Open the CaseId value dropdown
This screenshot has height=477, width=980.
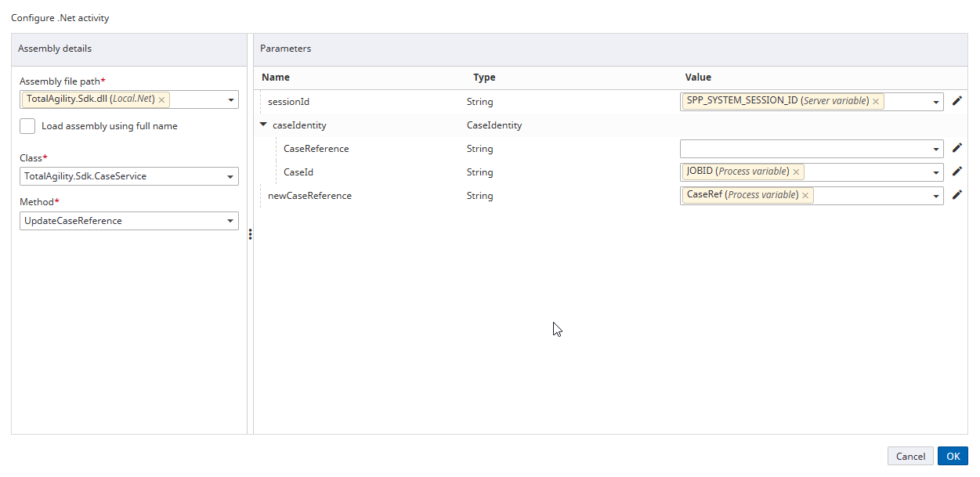tap(935, 172)
